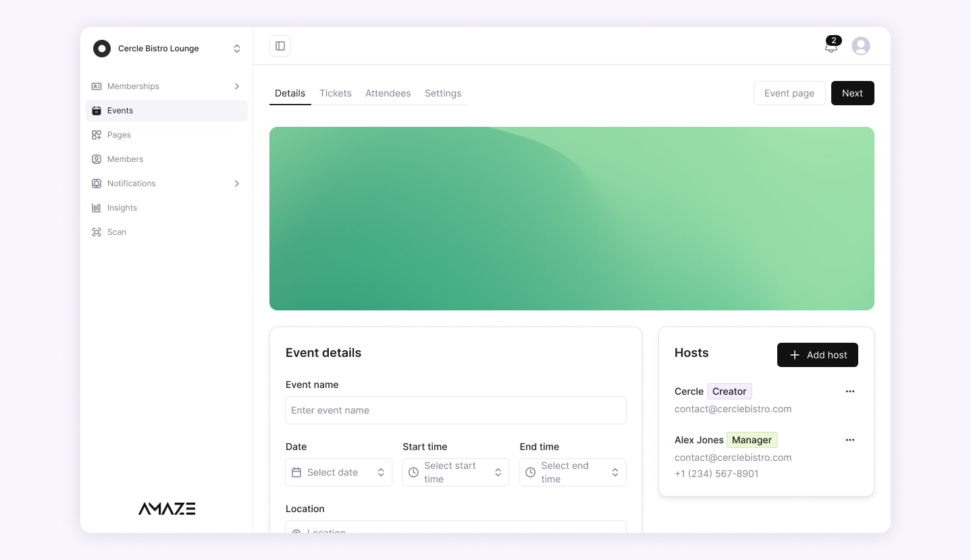Switch to the Details tab
This screenshot has height=560, width=971.
(290, 93)
